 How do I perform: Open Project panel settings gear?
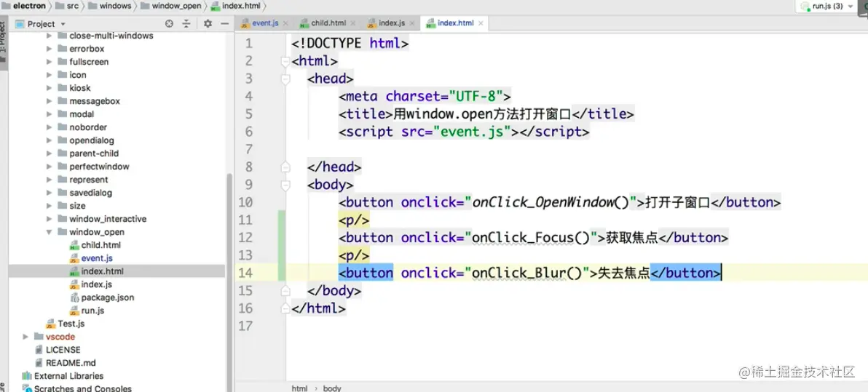[208, 24]
